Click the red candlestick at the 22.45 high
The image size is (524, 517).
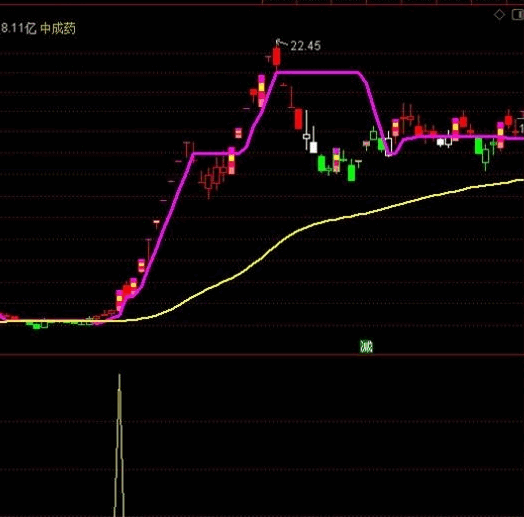pos(276,55)
